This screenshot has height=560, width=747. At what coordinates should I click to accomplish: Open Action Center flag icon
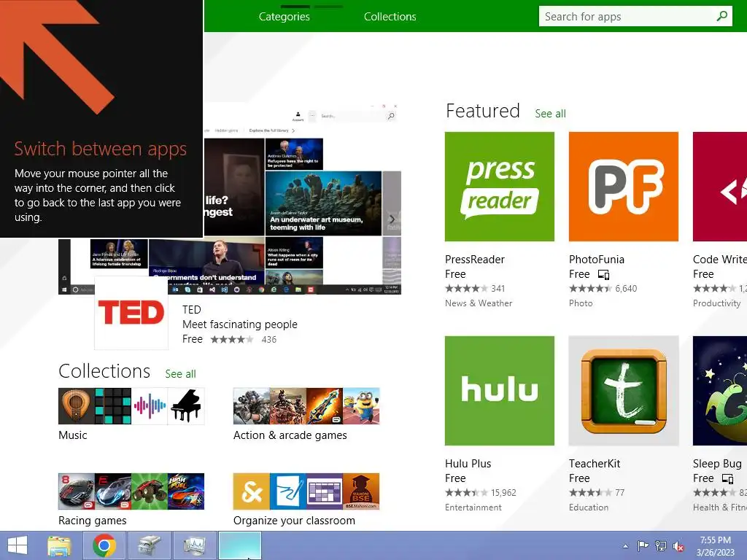pyautogui.click(x=643, y=546)
